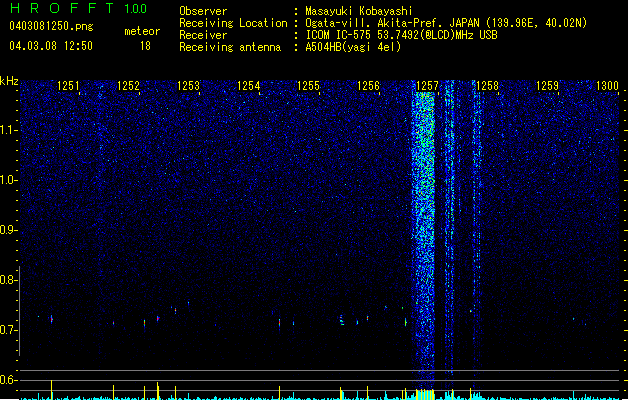The height and width of the screenshot is (400, 629).
Task: Click the 1.0 kHz frequency axis label
Action: (x=8, y=180)
